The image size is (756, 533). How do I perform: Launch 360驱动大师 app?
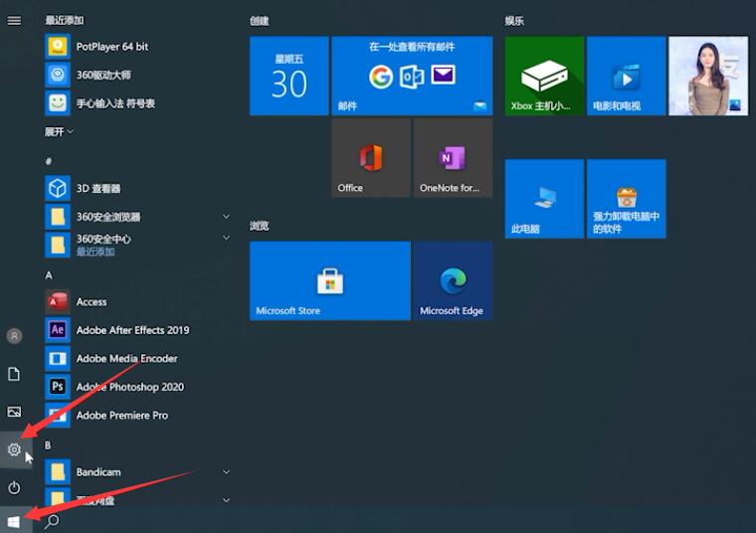click(137, 75)
